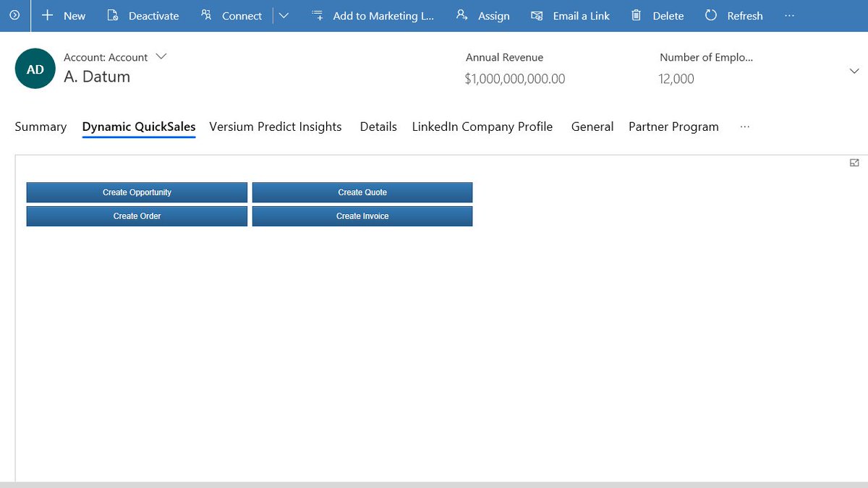This screenshot has width=868, height=488.
Task: Click the Delete trash icon
Action: 636,15
